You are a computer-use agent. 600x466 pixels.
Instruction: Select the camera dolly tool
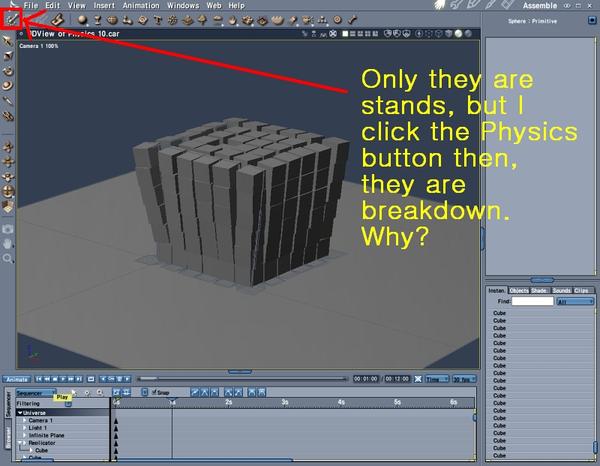tap(8, 147)
